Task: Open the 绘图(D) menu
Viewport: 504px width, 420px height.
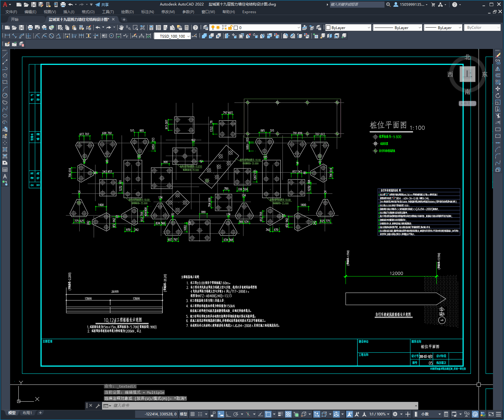Action: (x=127, y=12)
